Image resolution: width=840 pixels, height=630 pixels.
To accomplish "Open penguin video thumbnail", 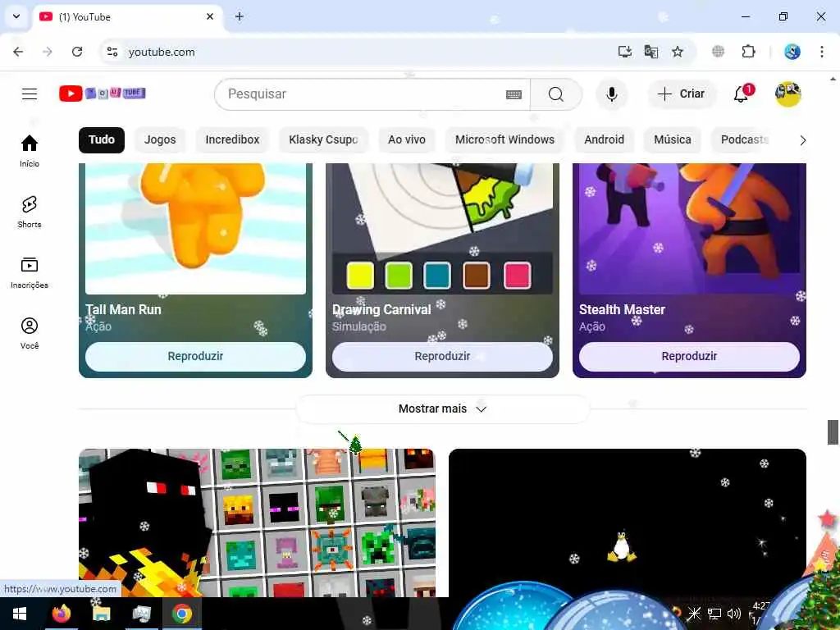I will pos(628,523).
